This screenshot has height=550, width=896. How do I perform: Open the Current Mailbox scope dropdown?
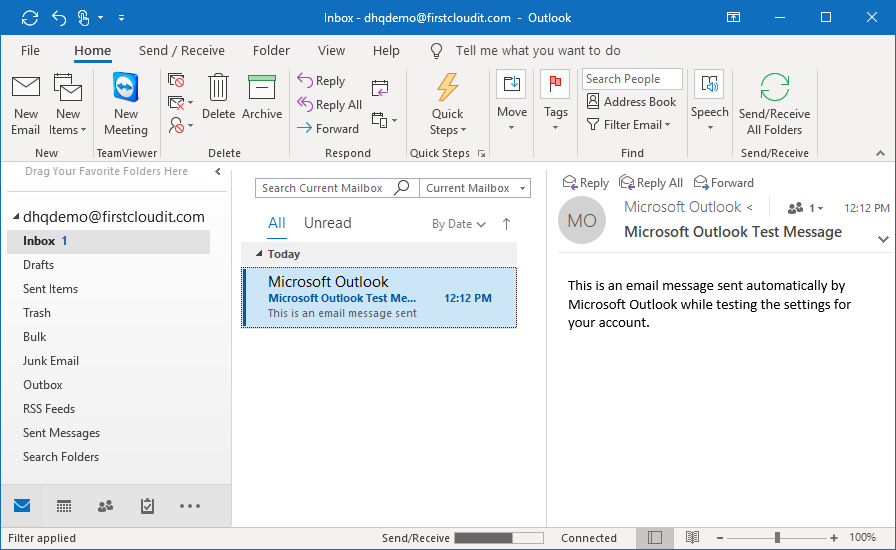(x=474, y=188)
